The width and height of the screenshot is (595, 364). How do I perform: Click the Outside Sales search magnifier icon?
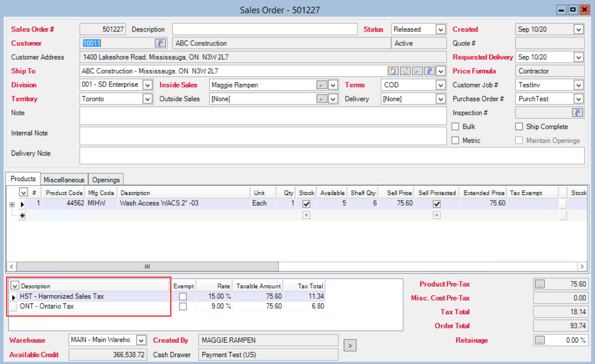(322, 99)
